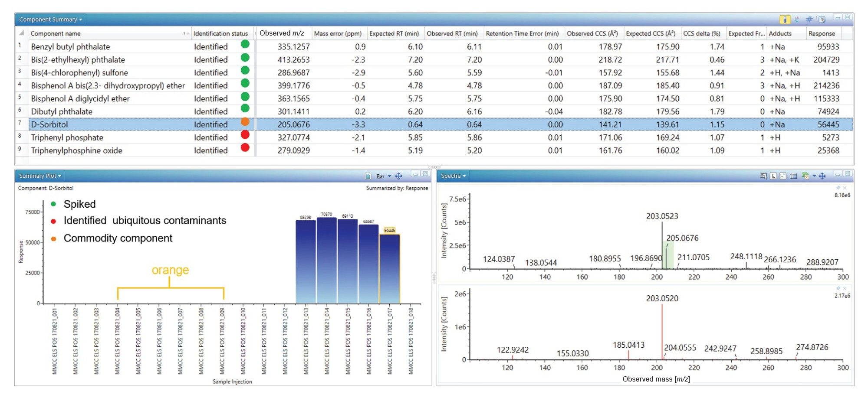Select the Benzyl butyl phthalate row
Viewport: 868px width, 398px height.
[x=70, y=46]
